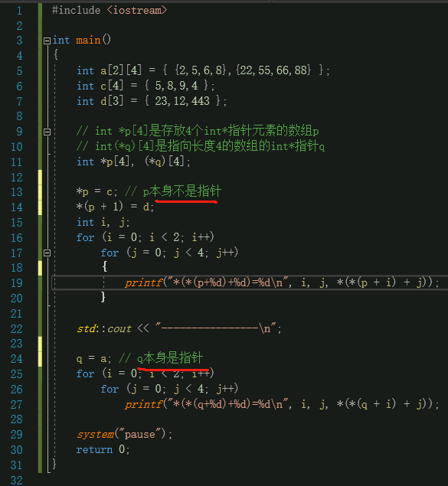Click line number 5 in the gutter
The width and height of the screenshot is (448, 486).
click(19, 71)
